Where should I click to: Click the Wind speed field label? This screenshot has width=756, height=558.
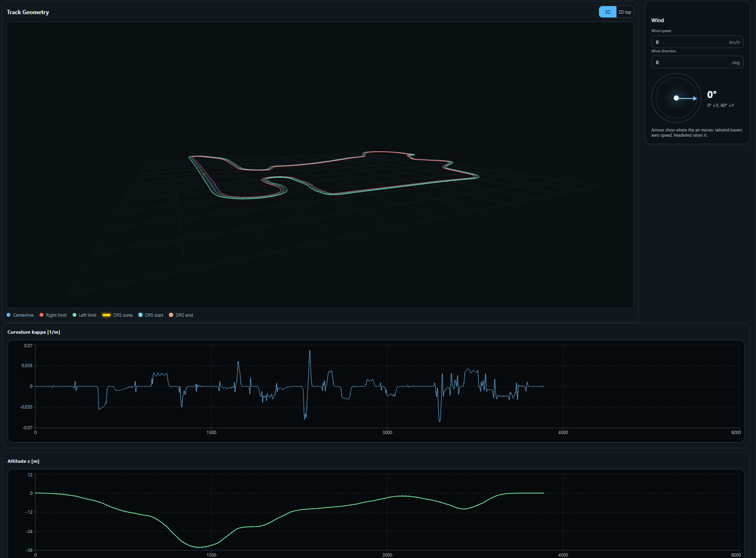pyautogui.click(x=661, y=31)
